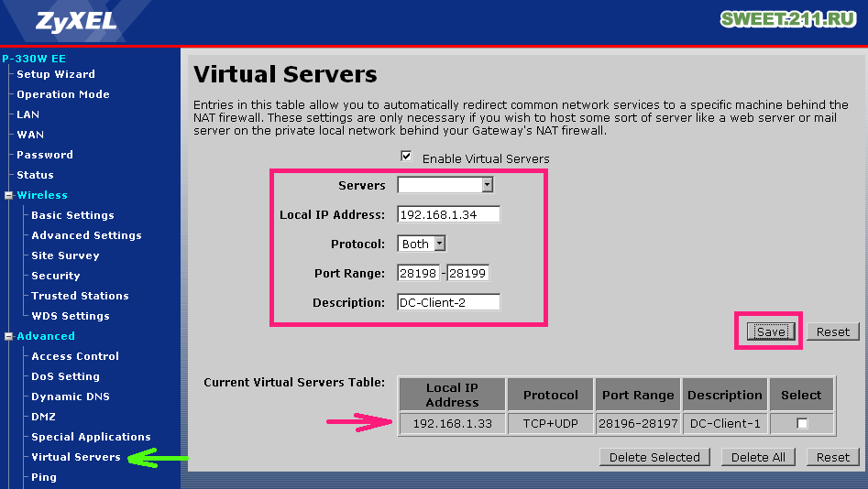This screenshot has height=489, width=868.
Task: Click the Save button
Action: coord(771,331)
